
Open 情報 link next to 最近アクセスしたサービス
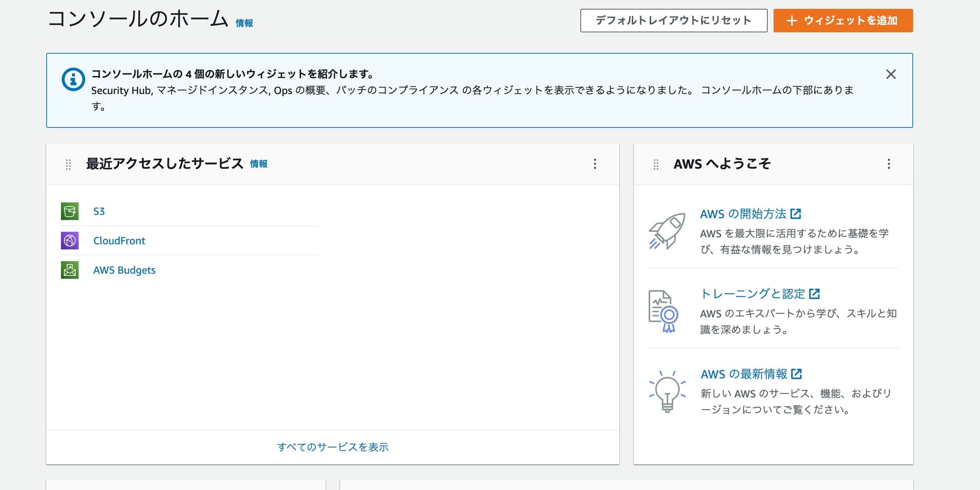coord(259,164)
